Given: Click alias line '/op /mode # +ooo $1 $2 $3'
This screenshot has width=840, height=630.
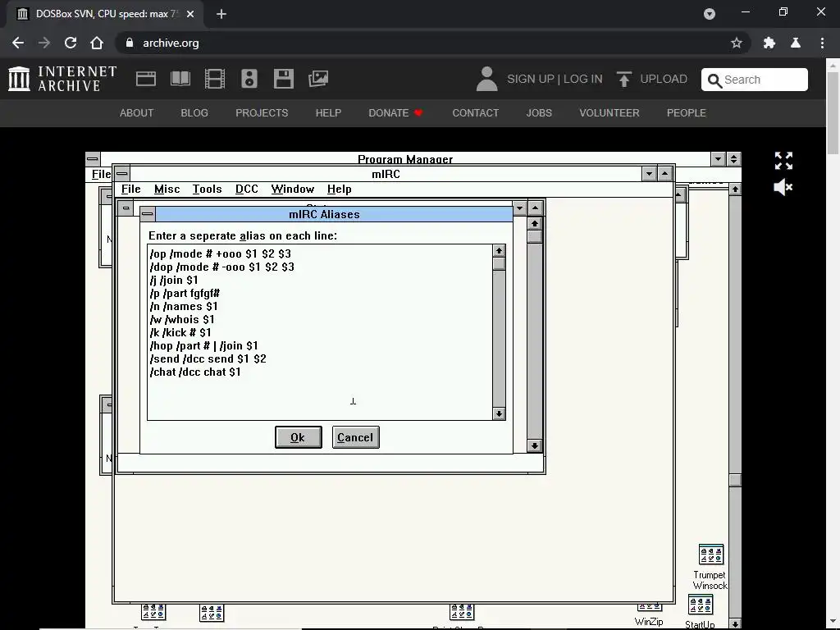Looking at the screenshot, I should pyautogui.click(x=221, y=254).
